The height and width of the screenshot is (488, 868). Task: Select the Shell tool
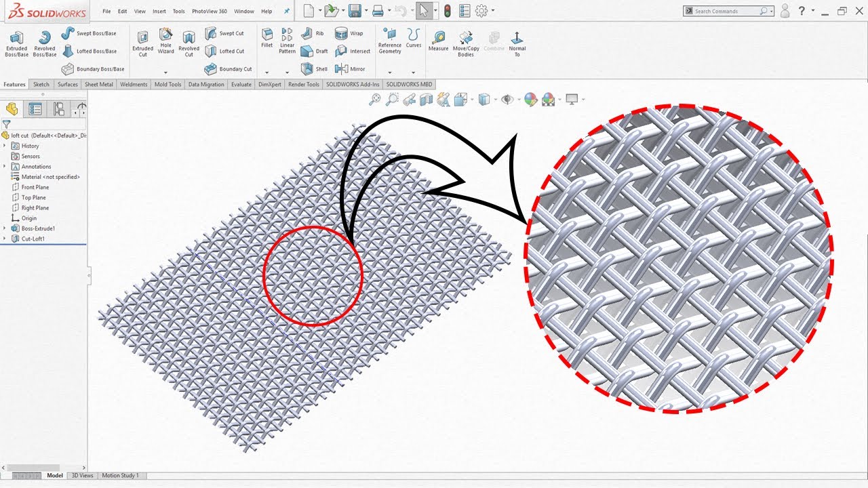[315, 68]
